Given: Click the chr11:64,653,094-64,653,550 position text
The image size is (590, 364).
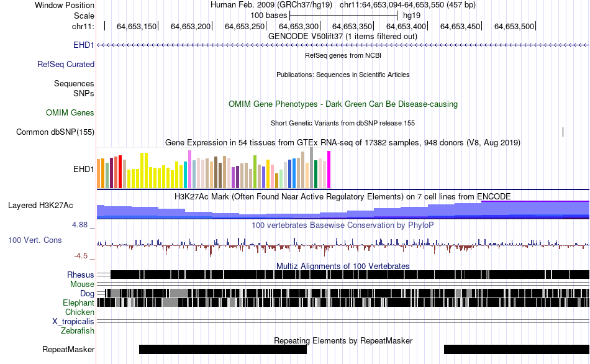Looking at the screenshot, I should (407, 5).
